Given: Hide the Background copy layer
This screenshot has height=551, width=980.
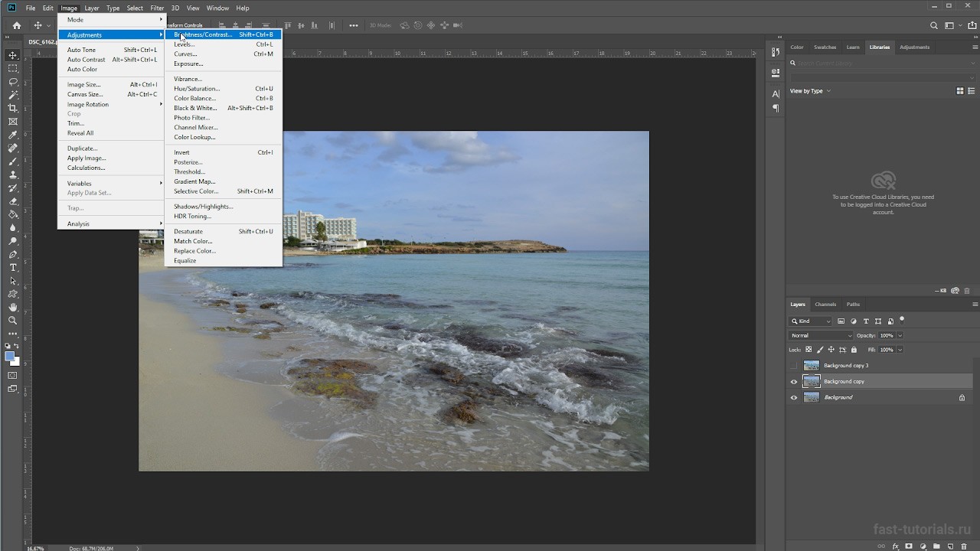Looking at the screenshot, I should tap(794, 382).
